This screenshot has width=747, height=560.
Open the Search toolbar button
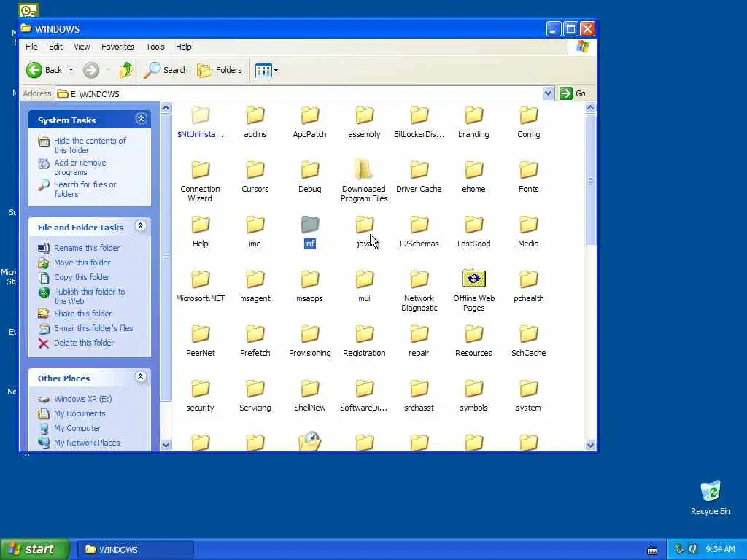166,71
